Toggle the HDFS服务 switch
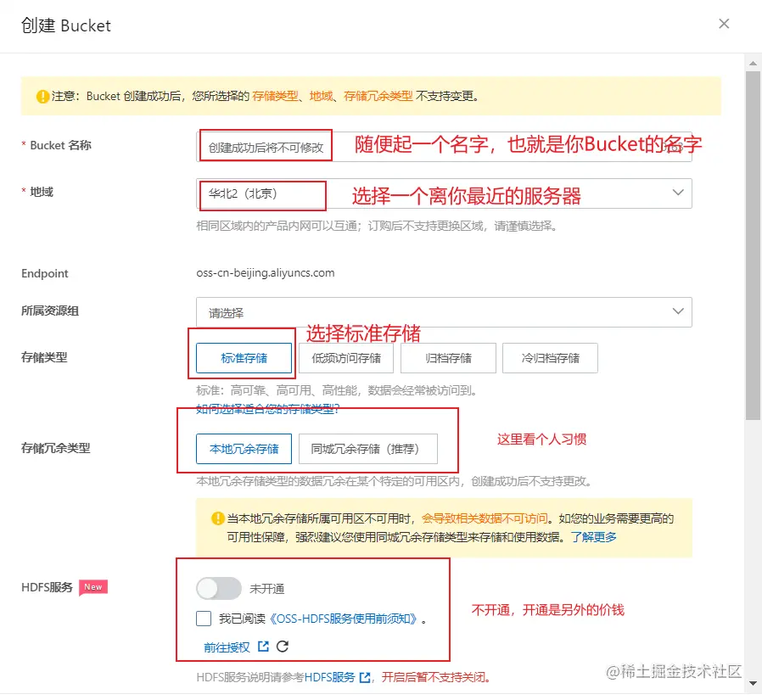This screenshot has height=700, width=762. 219,589
